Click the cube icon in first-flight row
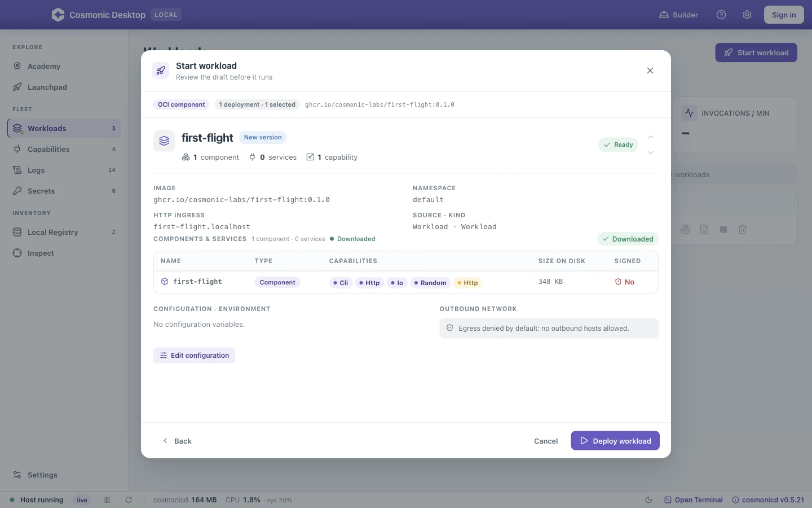The height and width of the screenshot is (508, 812). point(165,282)
